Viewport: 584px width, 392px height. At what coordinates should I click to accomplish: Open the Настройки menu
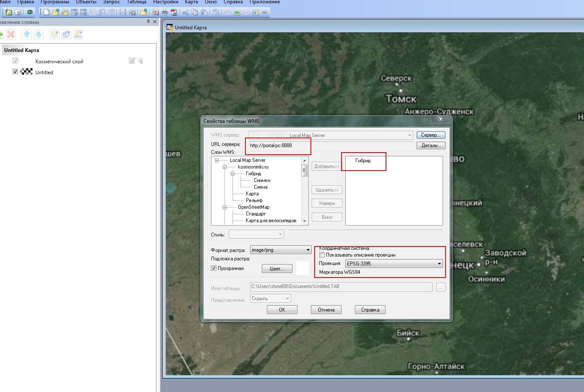pyautogui.click(x=165, y=2)
